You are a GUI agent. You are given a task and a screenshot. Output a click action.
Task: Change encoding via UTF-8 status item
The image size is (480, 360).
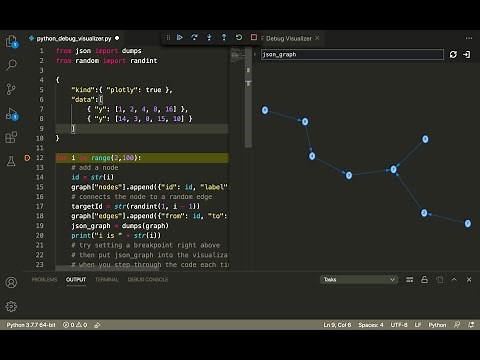tap(399, 325)
